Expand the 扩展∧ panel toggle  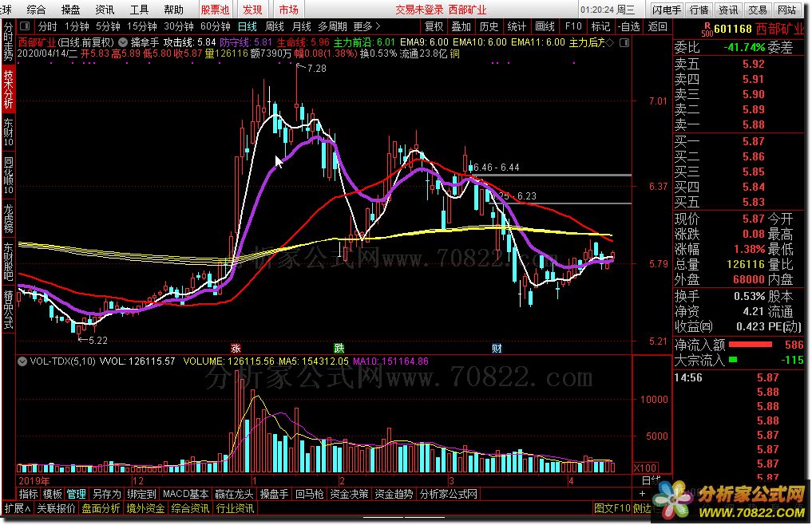point(17,508)
